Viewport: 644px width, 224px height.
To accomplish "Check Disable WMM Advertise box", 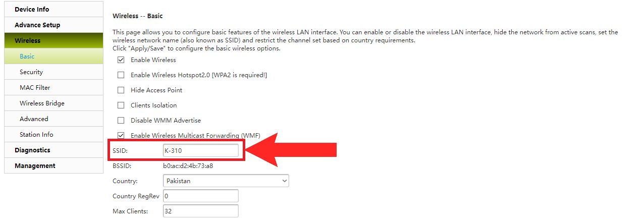I will click(x=121, y=121).
